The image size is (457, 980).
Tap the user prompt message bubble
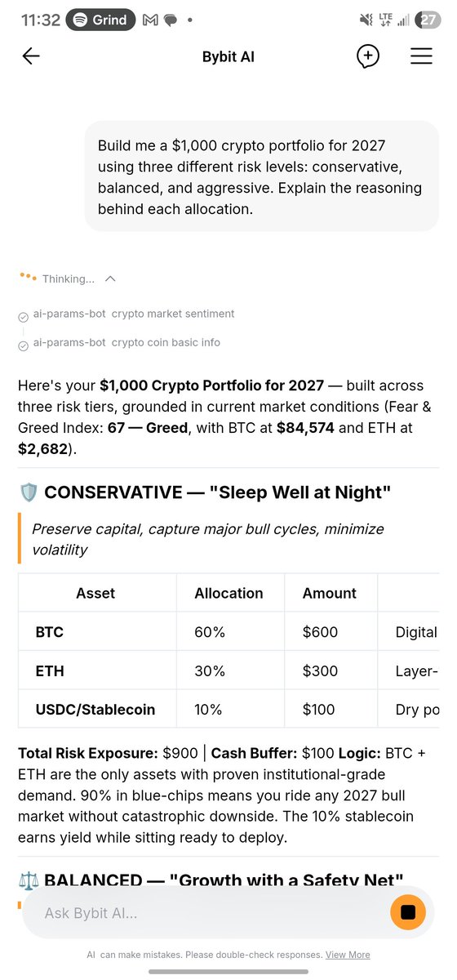[x=261, y=177]
